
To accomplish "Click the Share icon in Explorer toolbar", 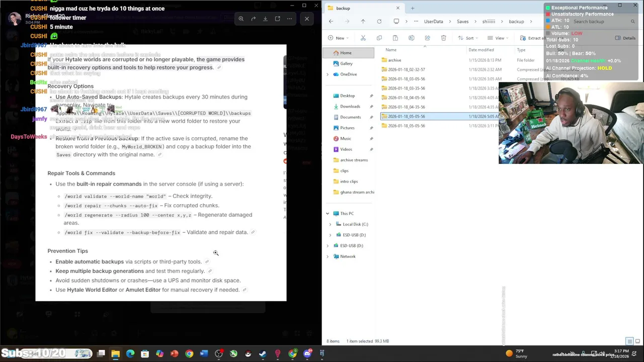I will [x=427, y=38].
